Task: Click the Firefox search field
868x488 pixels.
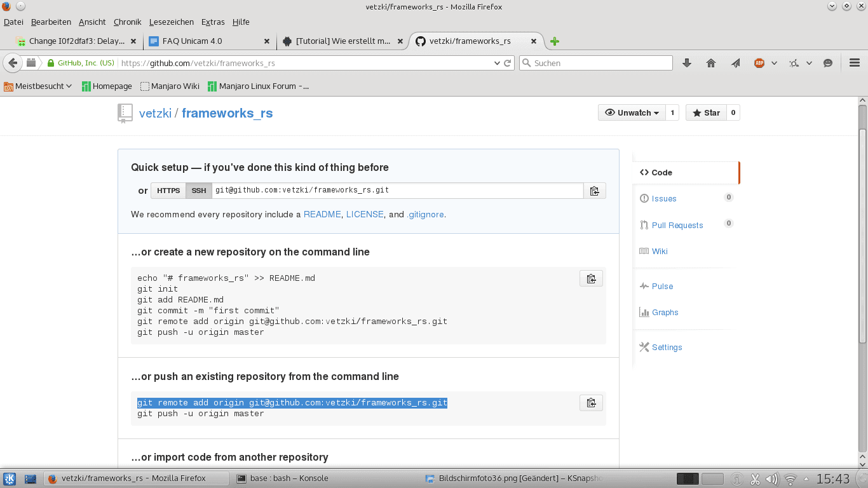Action: pyautogui.click(x=596, y=63)
